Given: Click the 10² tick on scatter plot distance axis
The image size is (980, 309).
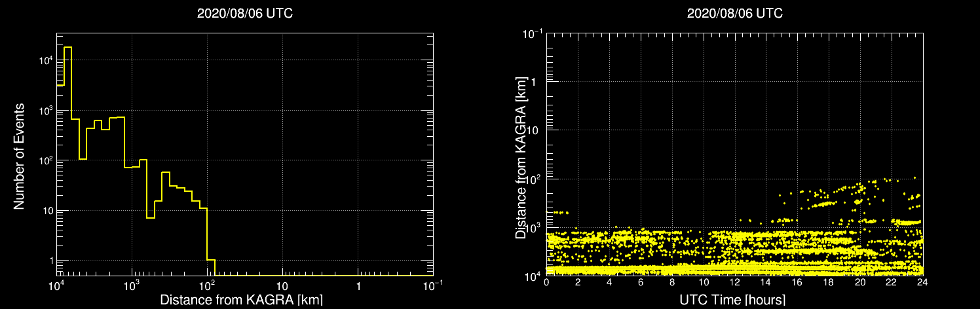Looking at the screenshot, I should pyautogui.click(x=533, y=178).
